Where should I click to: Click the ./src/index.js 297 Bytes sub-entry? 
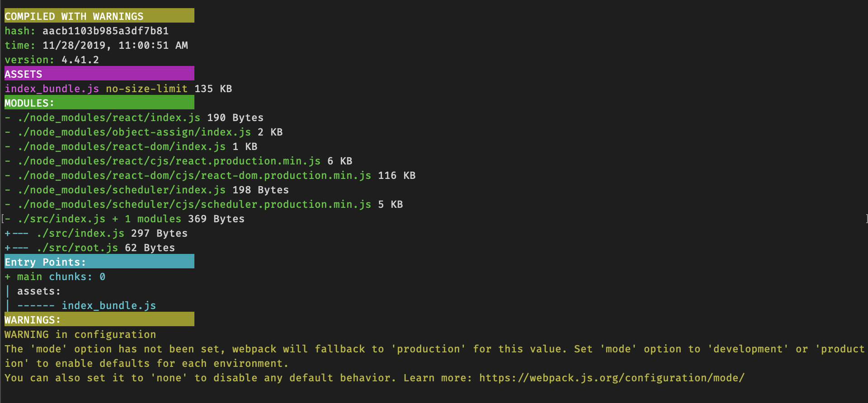(96, 233)
